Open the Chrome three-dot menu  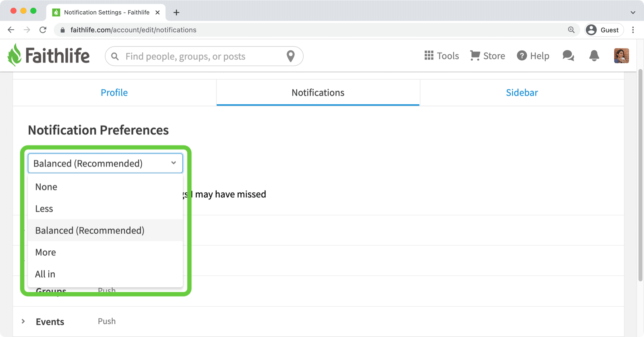click(x=633, y=30)
